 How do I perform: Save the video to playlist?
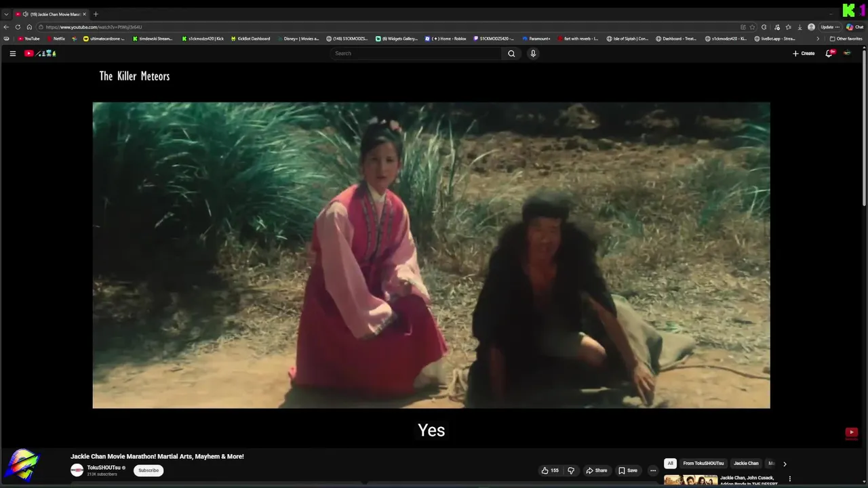(628, 470)
